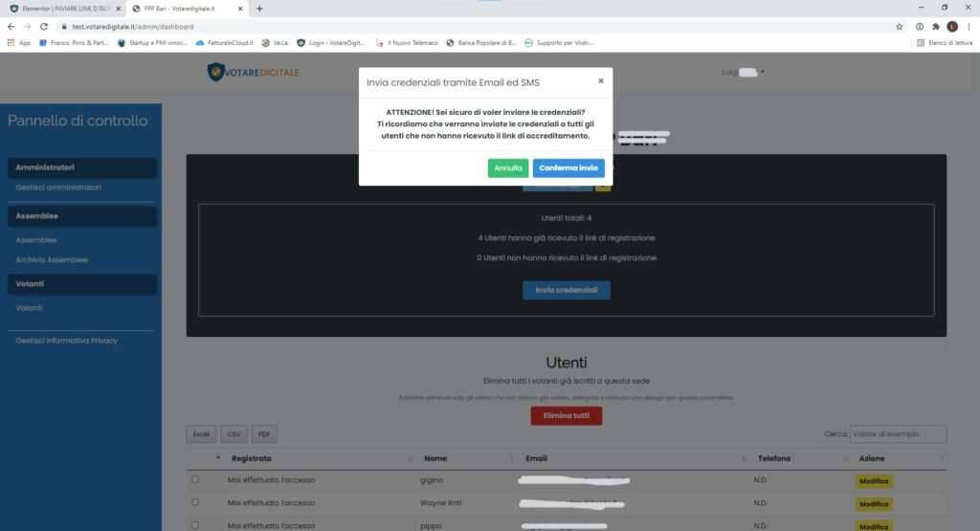Click the Conferma invio button
The height and width of the screenshot is (531, 980).
pos(568,168)
